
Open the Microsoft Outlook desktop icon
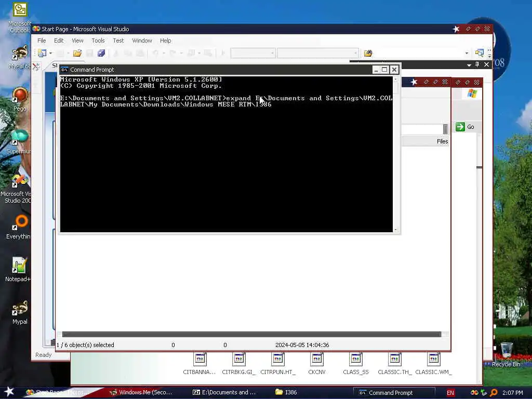click(x=19, y=18)
